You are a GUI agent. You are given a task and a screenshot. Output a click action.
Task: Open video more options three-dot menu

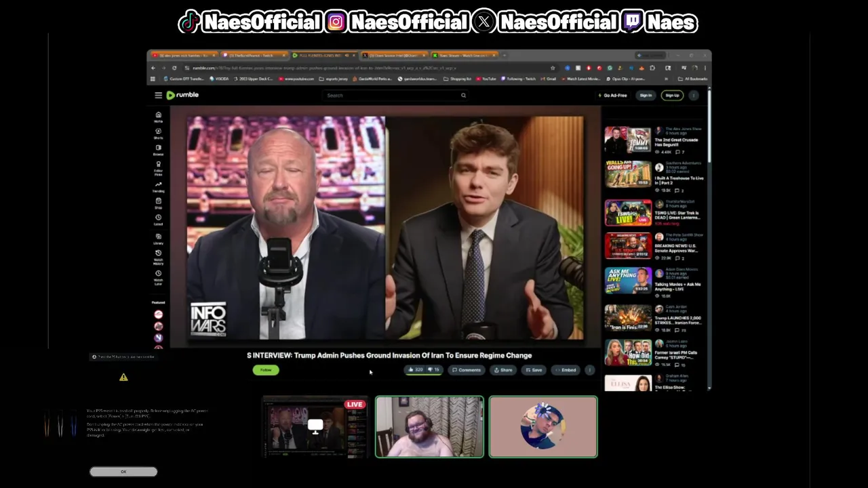coord(590,370)
